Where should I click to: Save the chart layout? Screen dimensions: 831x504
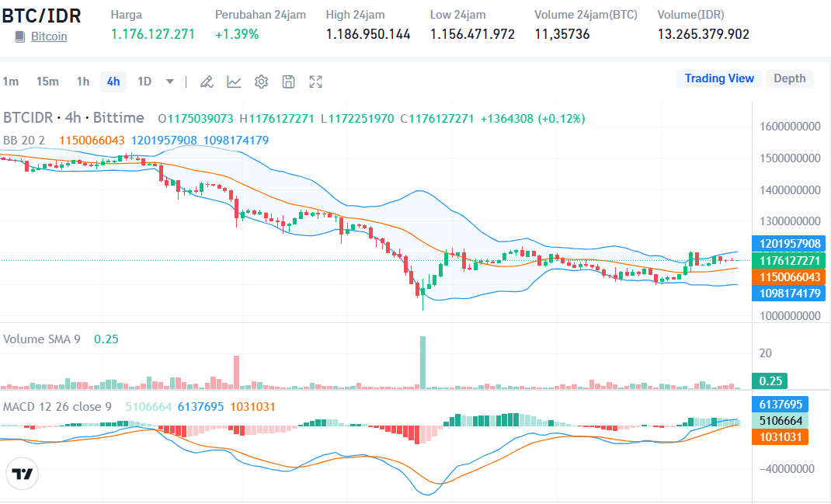tap(288, 81)
